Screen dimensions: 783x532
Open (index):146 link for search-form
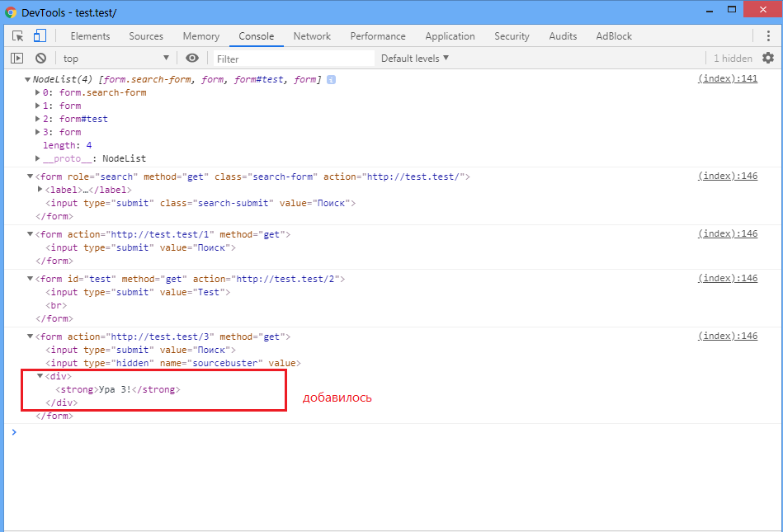coord(728,176)
